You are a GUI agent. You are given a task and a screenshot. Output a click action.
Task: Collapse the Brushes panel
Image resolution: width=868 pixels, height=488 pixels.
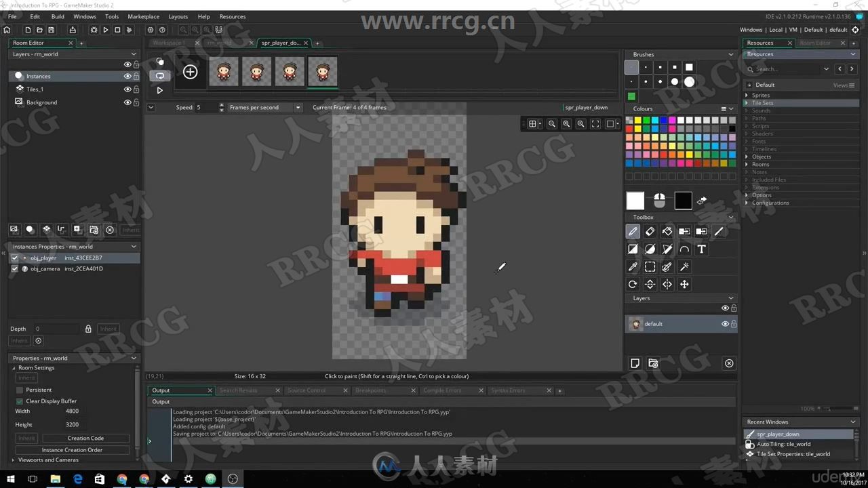730,54
